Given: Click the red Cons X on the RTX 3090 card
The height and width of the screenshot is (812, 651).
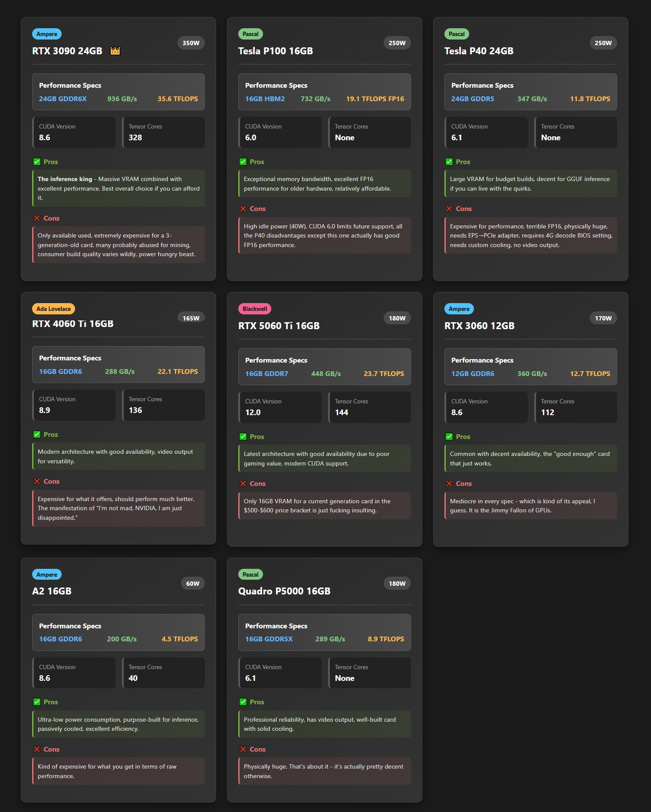Looking at the screenshot, I should coord(37,218).
